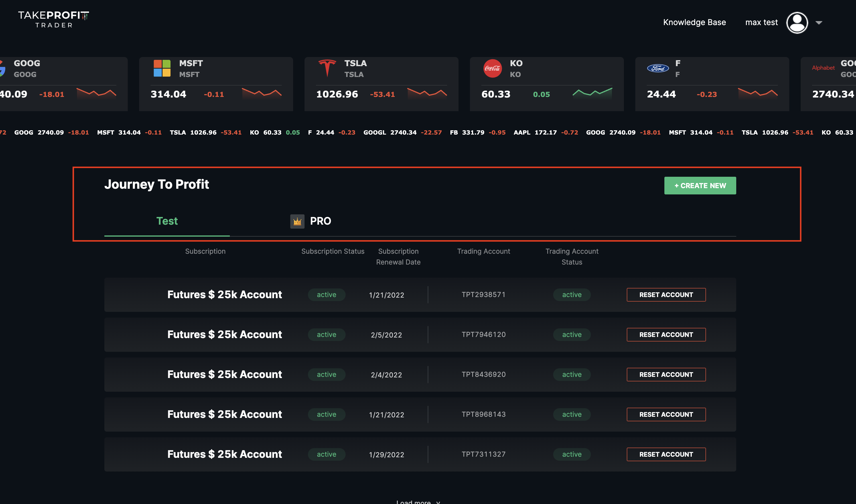Click the Ford price 24.44 on card
The height and width of the screenshot is (504, 856).
click(661, 94)
